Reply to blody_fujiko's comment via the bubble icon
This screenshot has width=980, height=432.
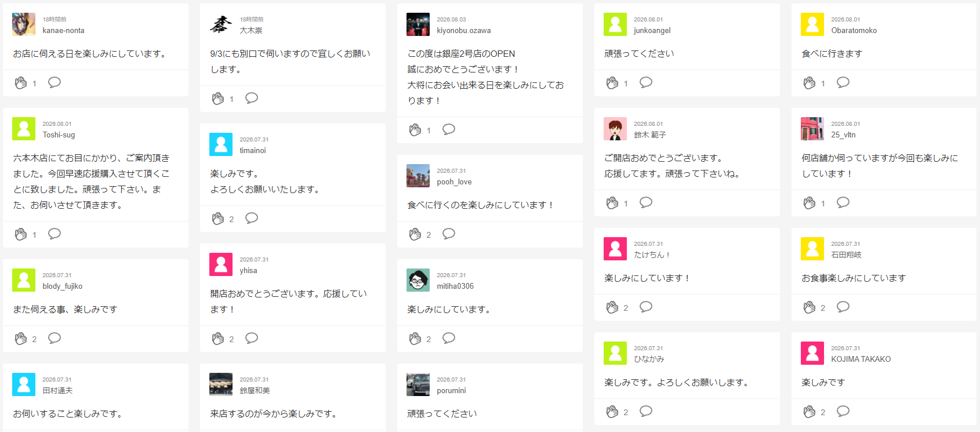tap(55, 338)
